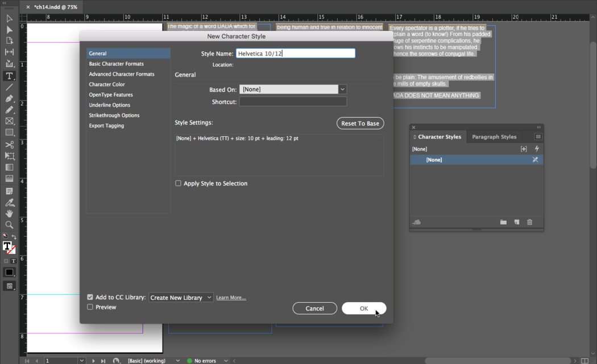Click the fill color swatch in toolbar

tap(7, 246)
